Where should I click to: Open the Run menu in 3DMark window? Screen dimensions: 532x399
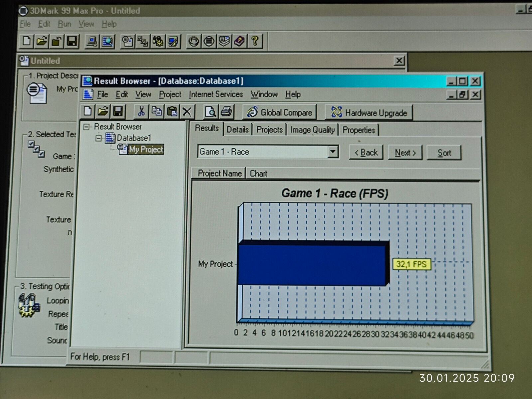point(64,24)
